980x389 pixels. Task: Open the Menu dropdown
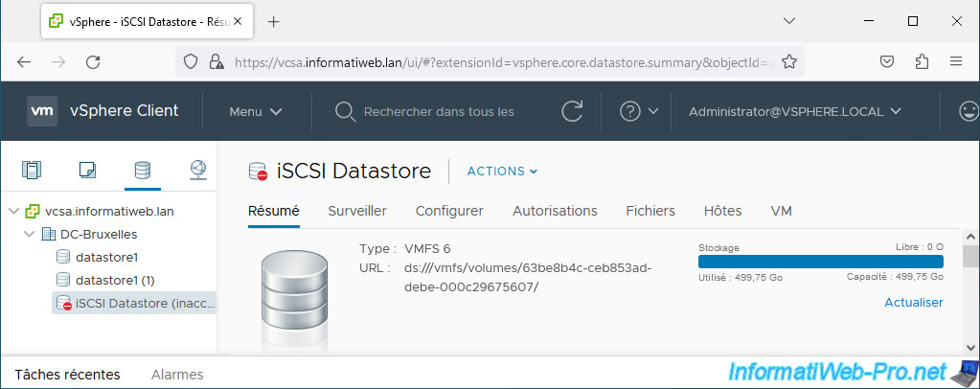[256, 112]
